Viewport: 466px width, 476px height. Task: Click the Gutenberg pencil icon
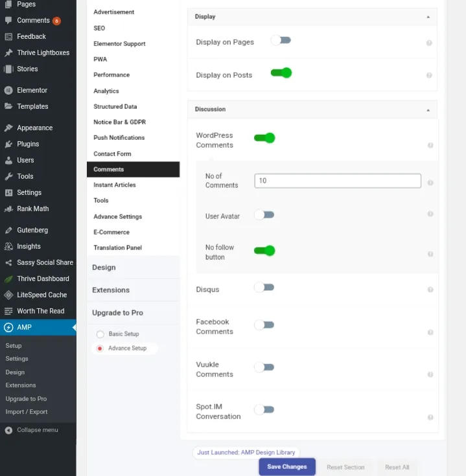(x=8, y=230)
